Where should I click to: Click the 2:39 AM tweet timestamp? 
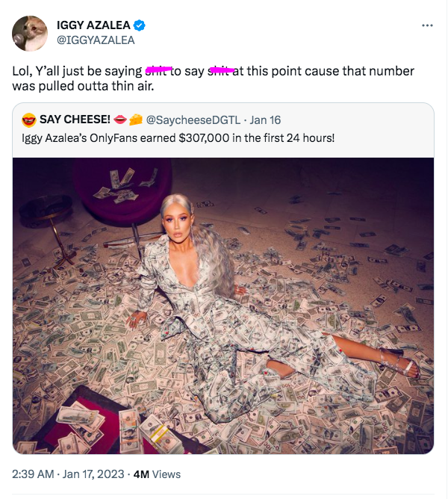[x=34, y=474]
